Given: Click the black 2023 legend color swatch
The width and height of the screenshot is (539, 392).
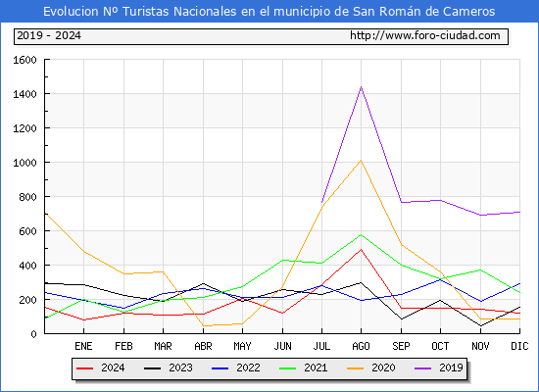Looking at the screenshot, I should [x=152, y=368].
